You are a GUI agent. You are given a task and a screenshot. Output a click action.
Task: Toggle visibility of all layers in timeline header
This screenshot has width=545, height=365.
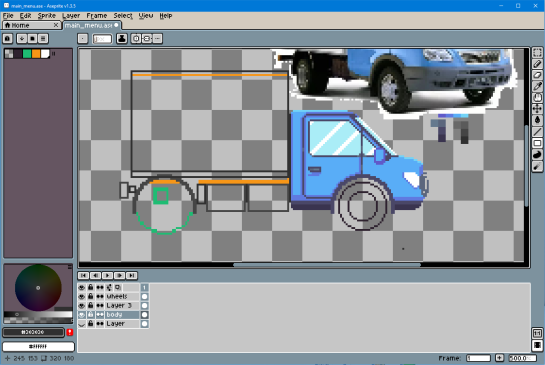tap(82, 287)
